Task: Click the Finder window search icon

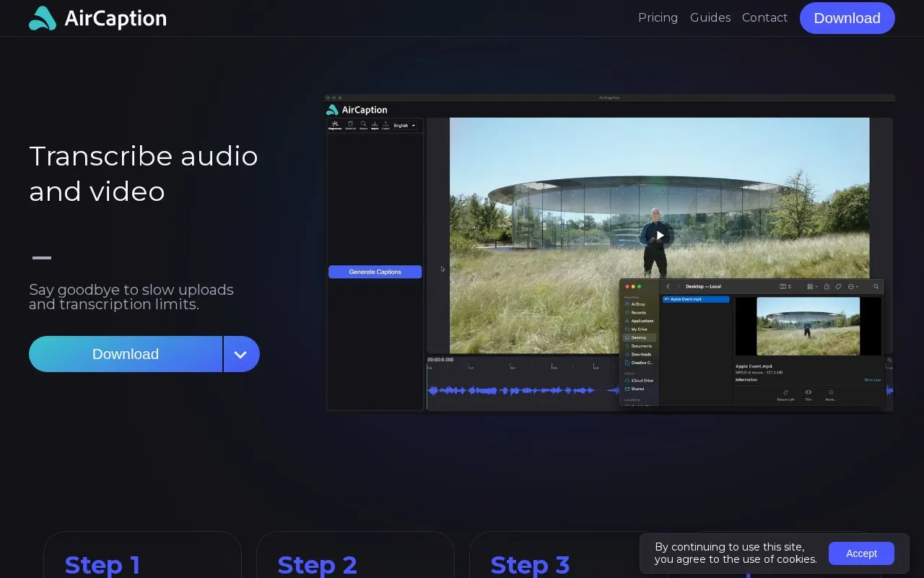Action: 876,287
